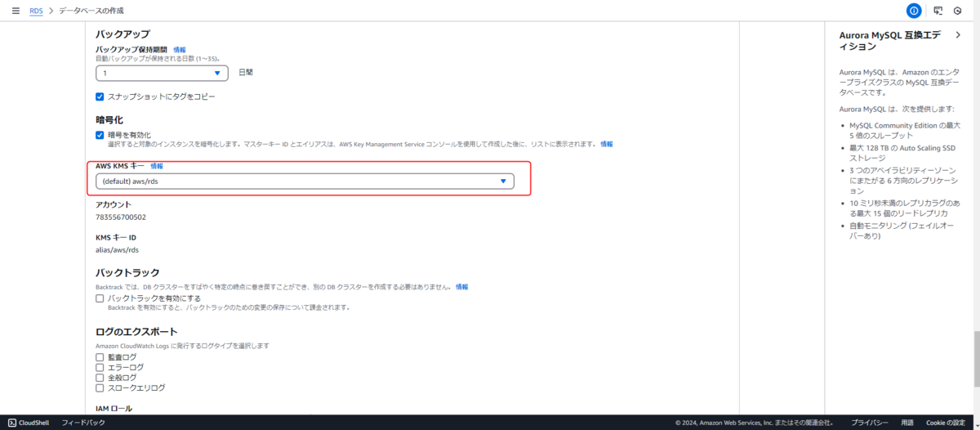Open Cookie の設定 in footer
The width and height of the screenshot is (980, 430).
[x=946, y=423]
